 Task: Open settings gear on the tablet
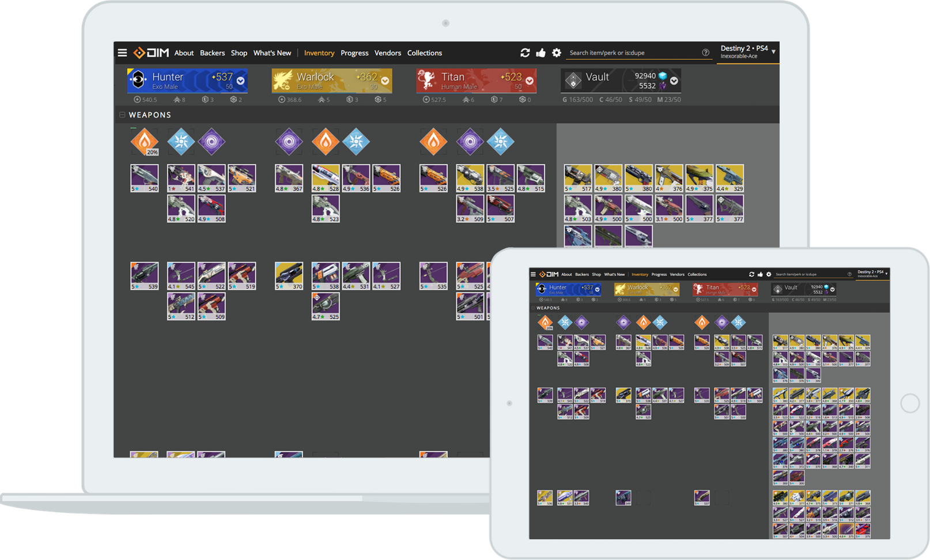click(769, 274)
